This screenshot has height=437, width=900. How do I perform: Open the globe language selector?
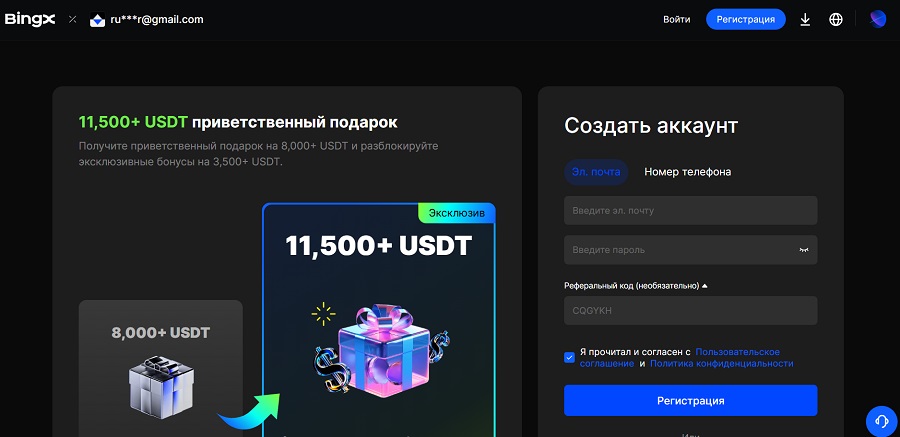pos(836,20)
